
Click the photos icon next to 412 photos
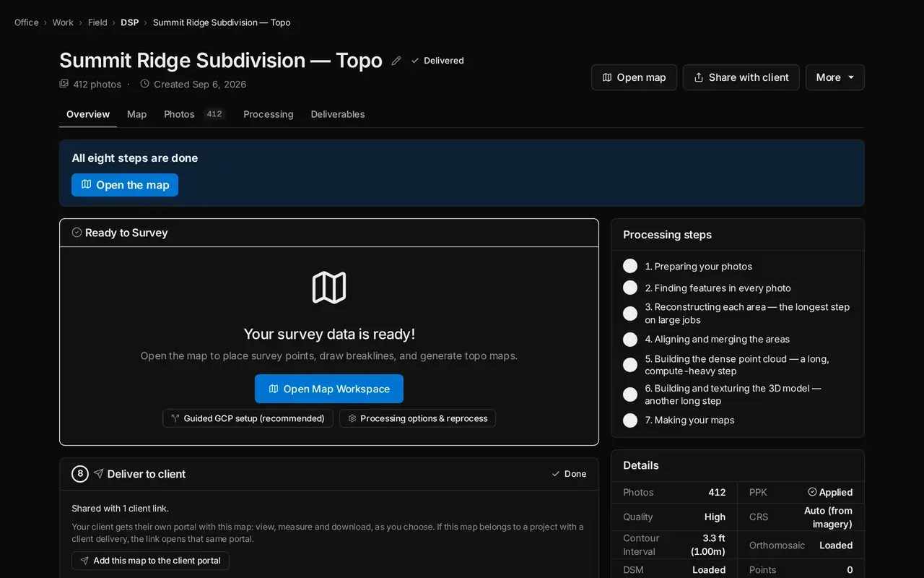(64, 84)
